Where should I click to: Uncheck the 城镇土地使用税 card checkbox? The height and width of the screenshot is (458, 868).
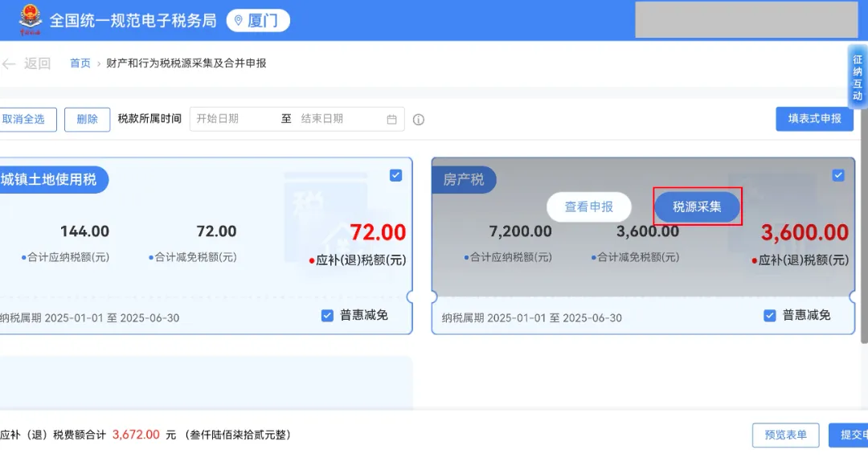pos(395,175)
